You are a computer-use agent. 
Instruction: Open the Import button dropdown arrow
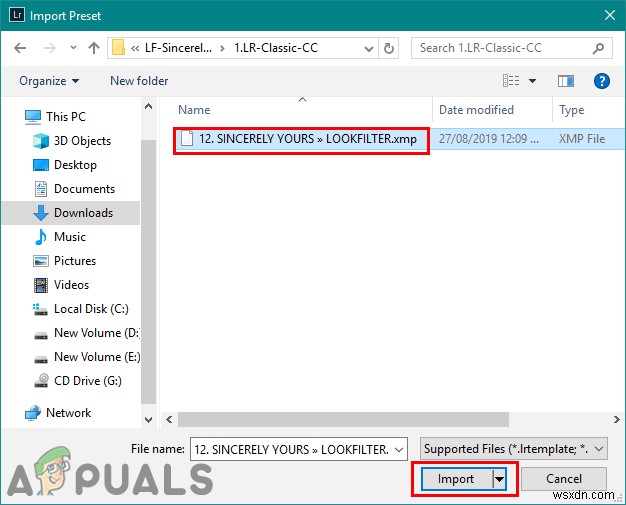(x=499, y=479)
